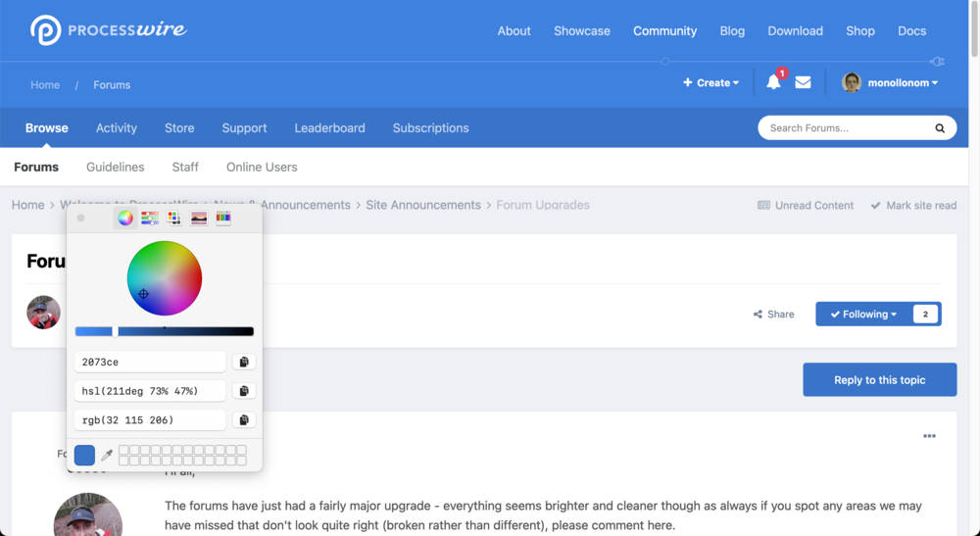Switch to pencils color picker mode
This screenshot has width=980, height=536.
223,219
